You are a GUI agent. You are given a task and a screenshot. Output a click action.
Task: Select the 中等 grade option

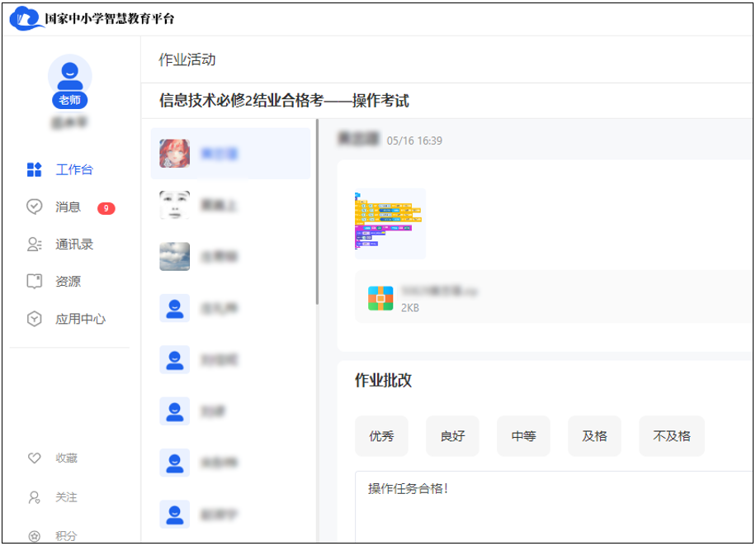point(523,436)
